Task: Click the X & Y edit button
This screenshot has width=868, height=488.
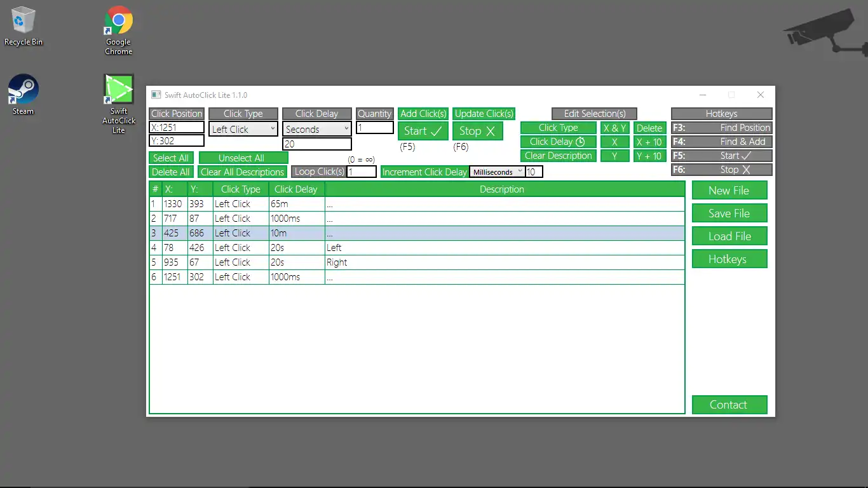Action: (615, 128)
